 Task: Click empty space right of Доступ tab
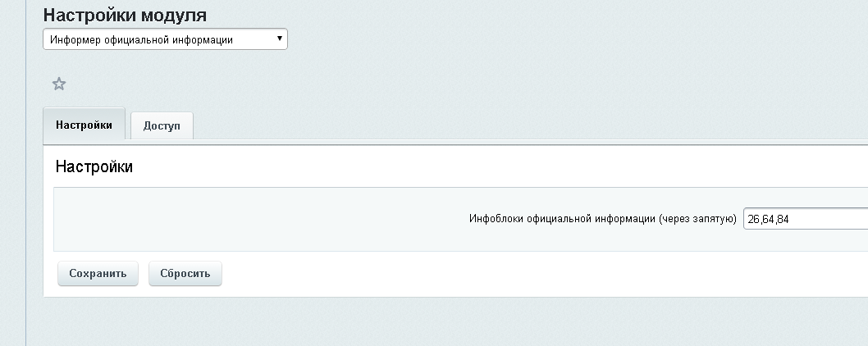(498, 125)
